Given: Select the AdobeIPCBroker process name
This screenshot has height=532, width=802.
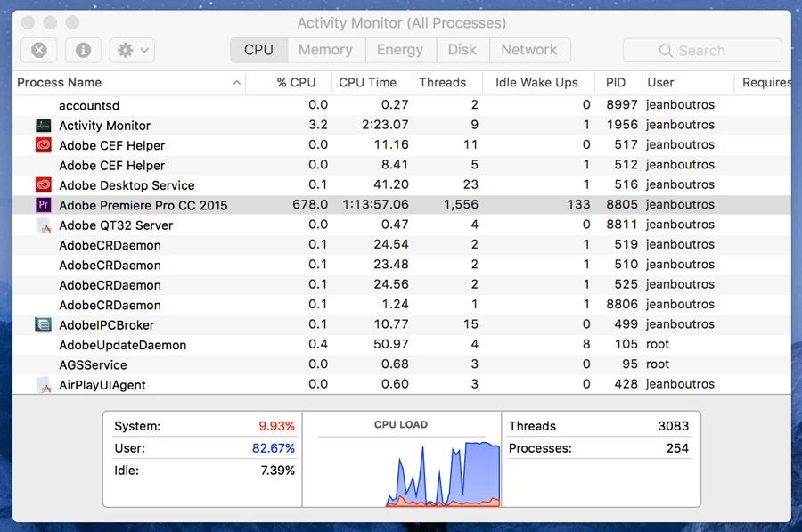Looking at the screenshot, I should [106, 325].
